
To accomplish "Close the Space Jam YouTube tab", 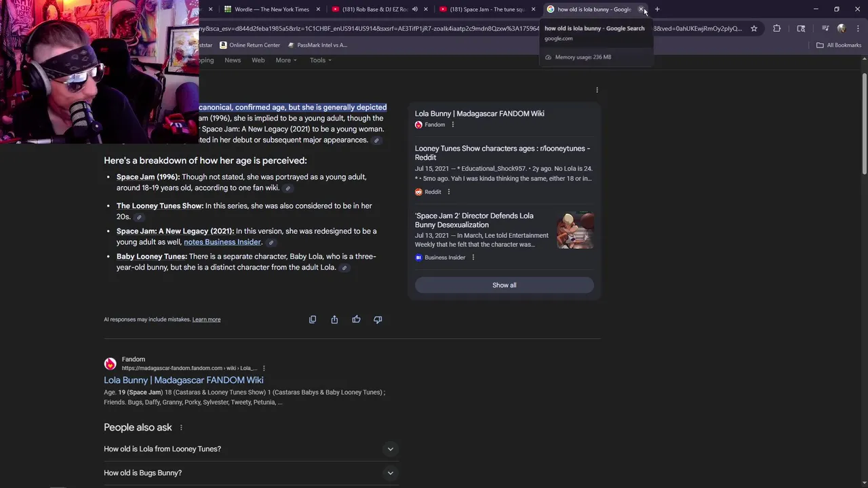I will tap(533, 9).
